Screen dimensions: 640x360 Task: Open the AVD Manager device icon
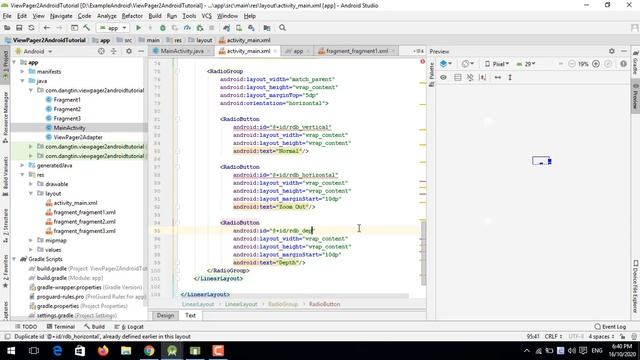[239, 28]
